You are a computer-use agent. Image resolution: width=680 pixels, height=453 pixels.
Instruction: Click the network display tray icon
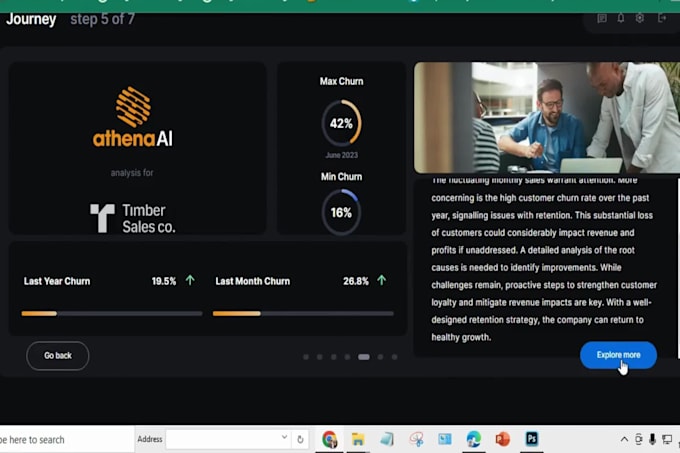pos(667,440)
